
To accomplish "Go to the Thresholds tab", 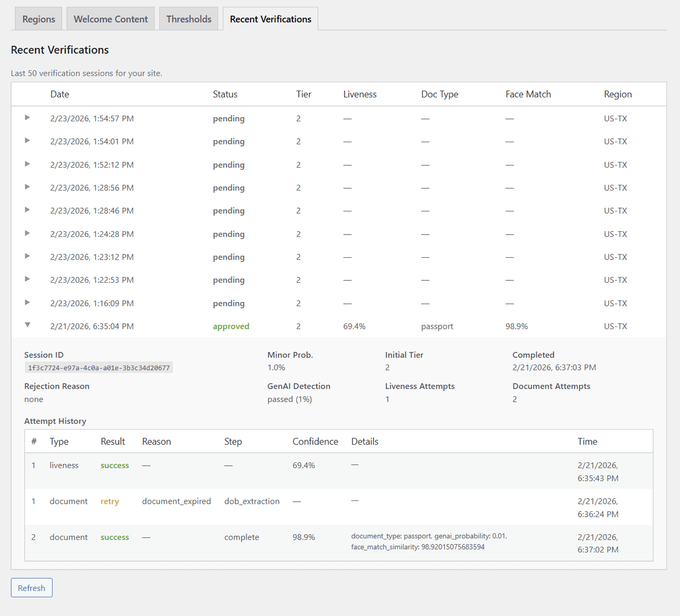I will pyautogui.click(x=189, y=19).
